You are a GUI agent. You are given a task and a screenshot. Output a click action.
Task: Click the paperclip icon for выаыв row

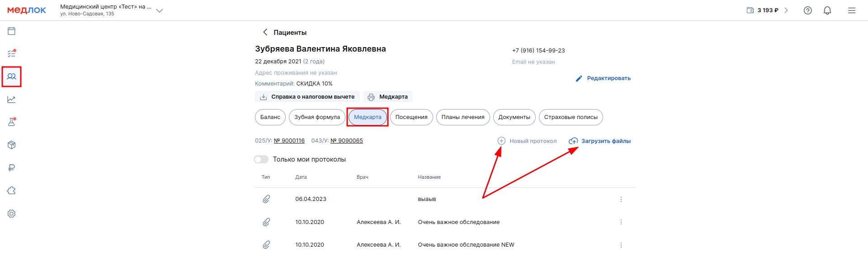point(267,199)
